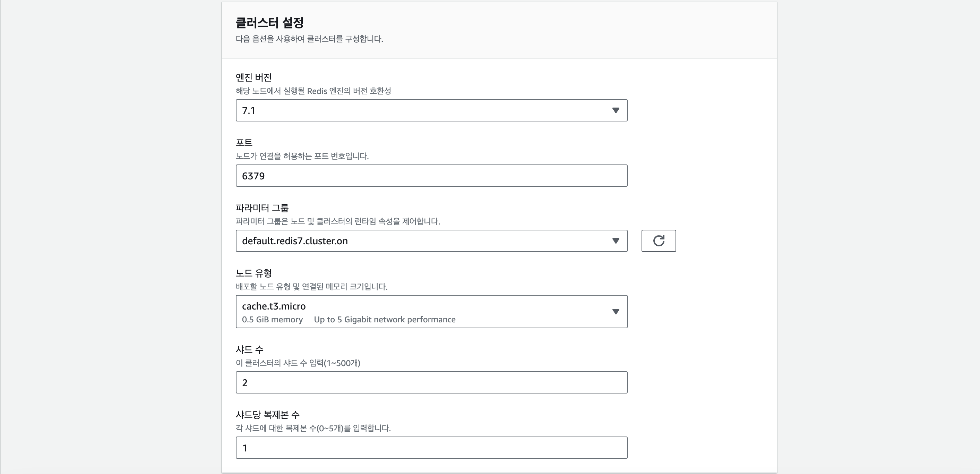
Task: Click the 클러스터 설정 section heading
Action: 269,23
